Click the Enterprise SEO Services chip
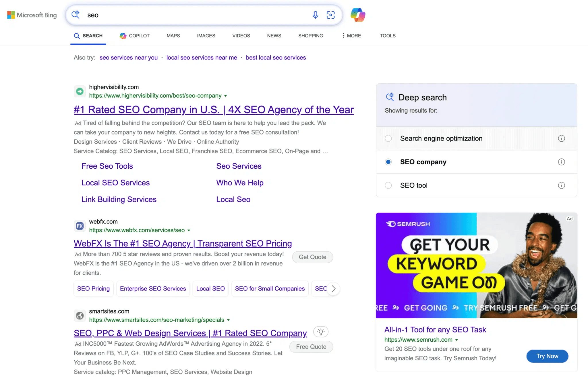The height and width of the screenshot is (381, 588). [x=153, y=289]
